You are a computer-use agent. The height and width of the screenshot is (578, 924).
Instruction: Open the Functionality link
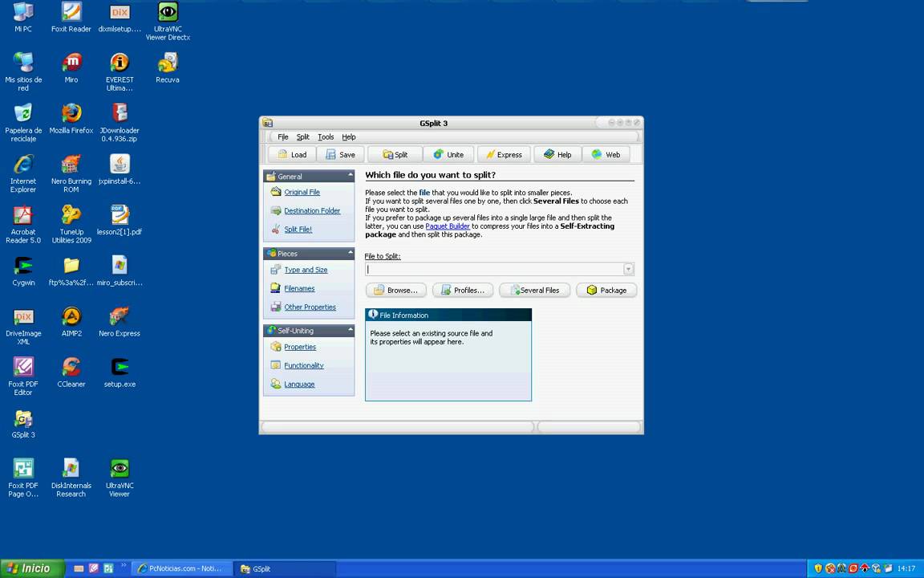click(303, 366)
